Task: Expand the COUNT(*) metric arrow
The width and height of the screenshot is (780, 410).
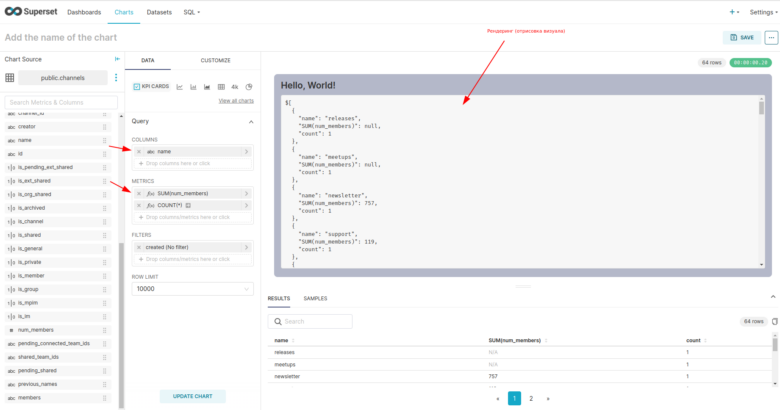Action: (x=246, y=205)
